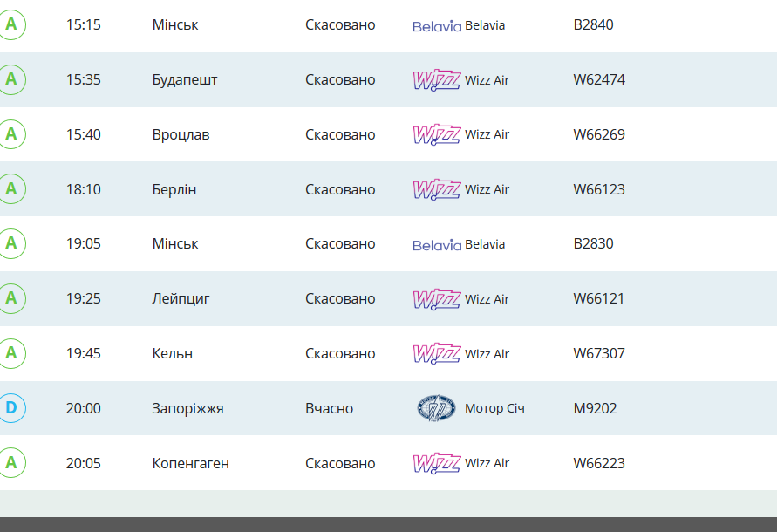Select flight number W66269
This screenshot has width=777, height=532.
click(x=599, y=134)
